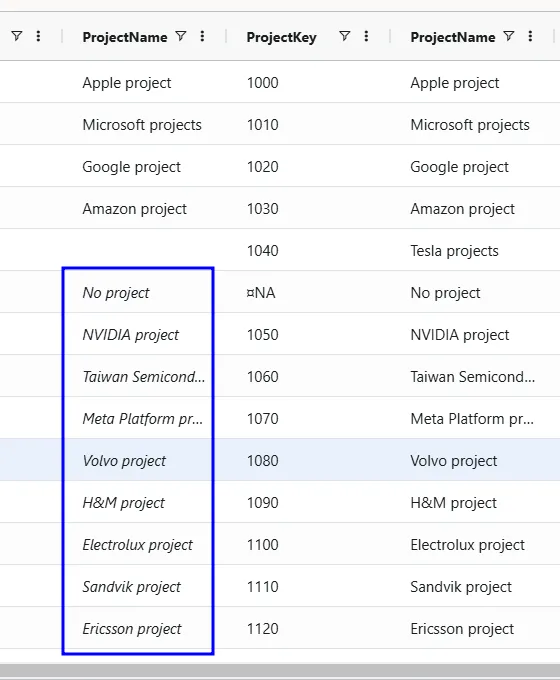
Task: Sort by the ProjectKey column header
Action: (x=282, y=37)
